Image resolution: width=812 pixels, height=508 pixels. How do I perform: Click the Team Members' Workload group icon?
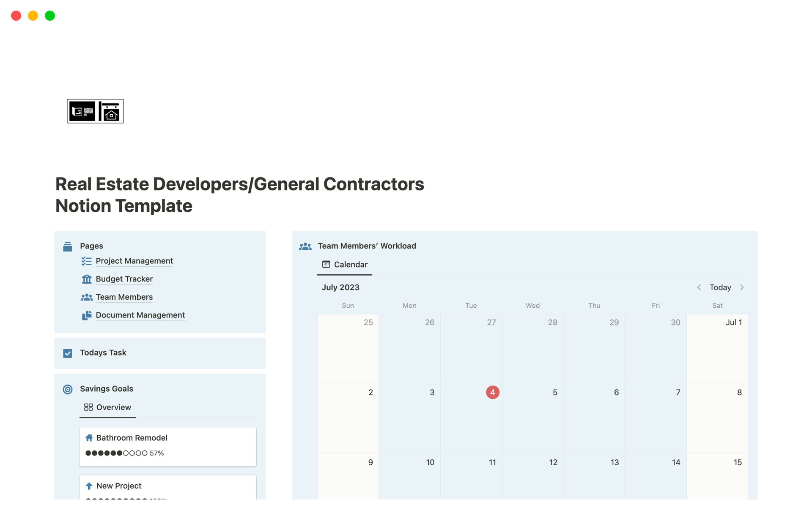pos(305,246)
